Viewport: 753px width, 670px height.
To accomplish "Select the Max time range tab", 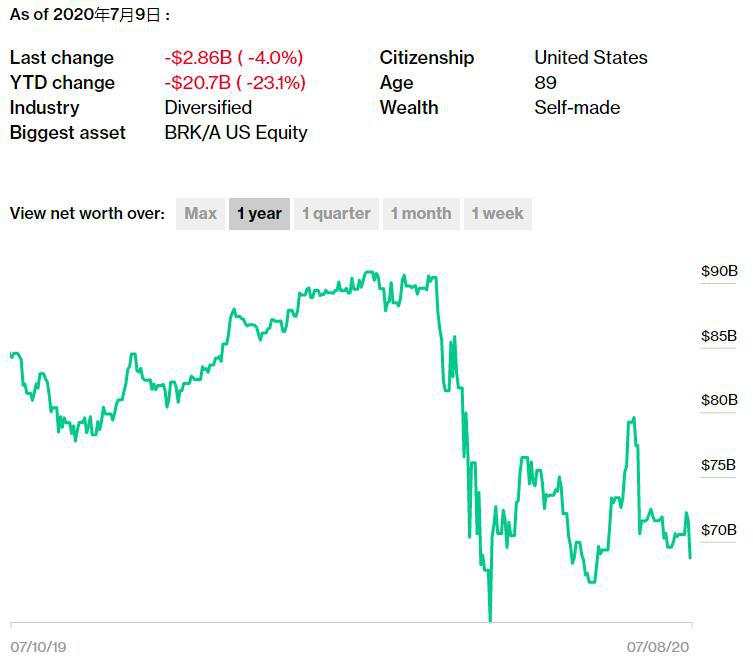I will (200, 213).
